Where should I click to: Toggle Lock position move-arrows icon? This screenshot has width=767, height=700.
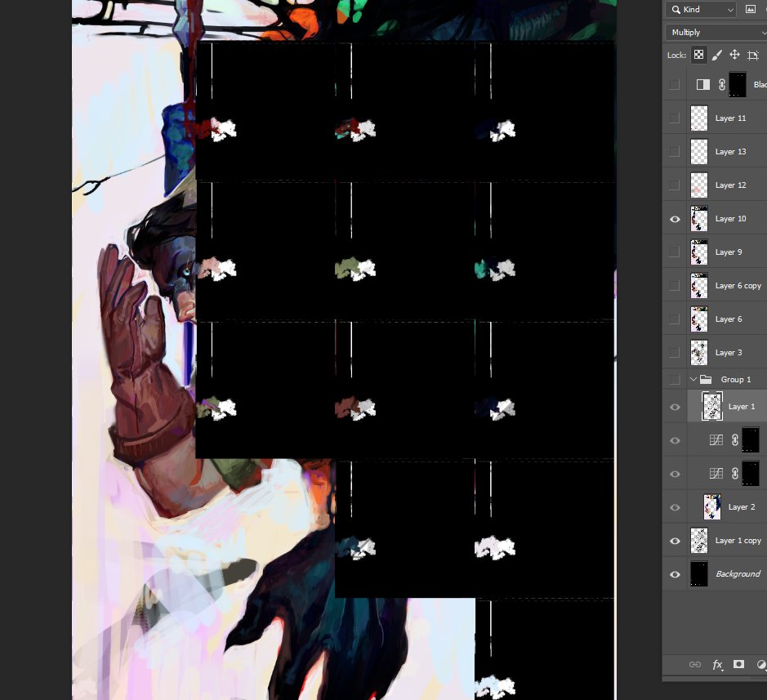[734, 55]
